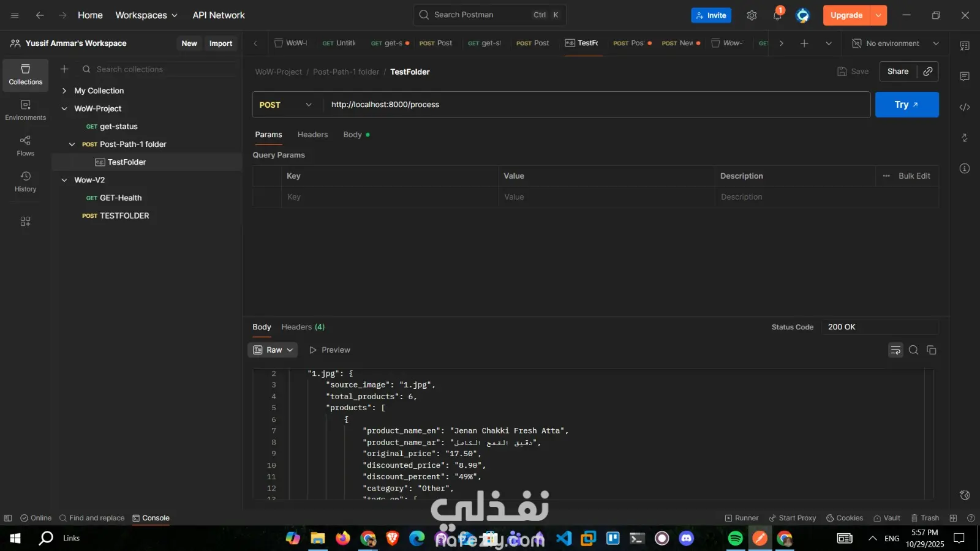Collapse the Wow-V2 collection
980x551 pixels.
[x=64, y=180]
